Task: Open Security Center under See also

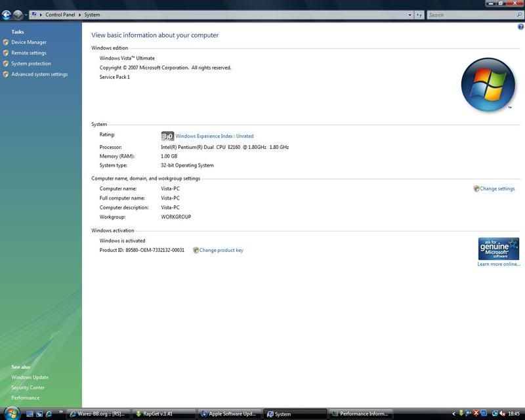Action: pos(28,387)
